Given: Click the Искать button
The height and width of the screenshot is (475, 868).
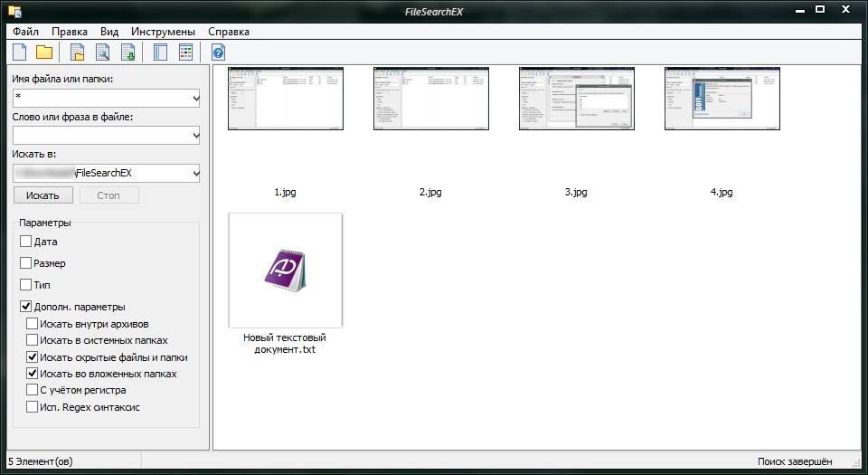Looking at the screenshot, I should pos(43,195).
